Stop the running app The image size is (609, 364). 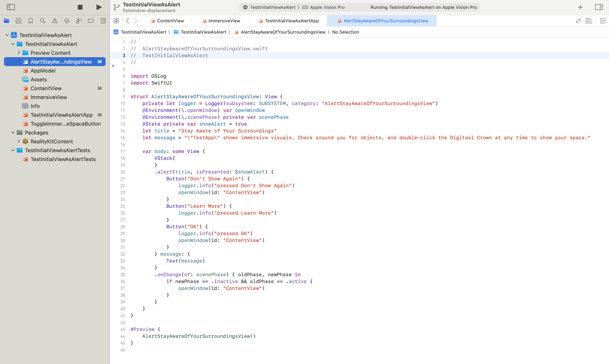tap(80, 7)
